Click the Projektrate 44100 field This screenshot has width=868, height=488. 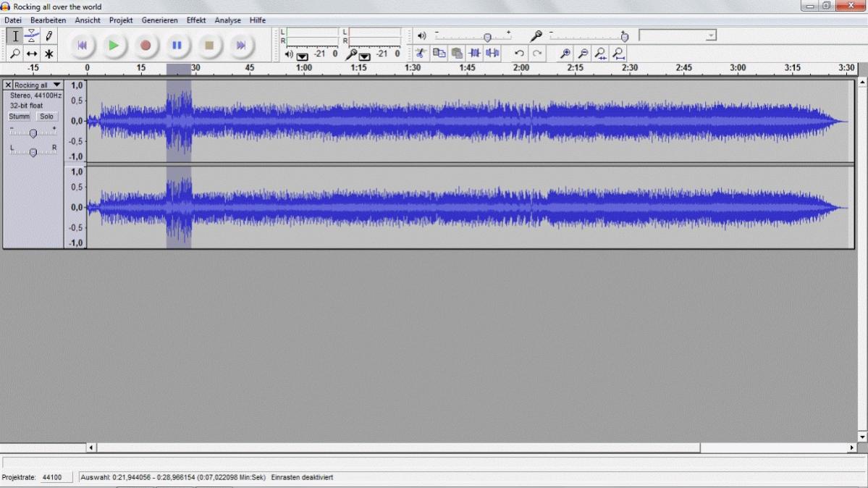click(56, 477)
